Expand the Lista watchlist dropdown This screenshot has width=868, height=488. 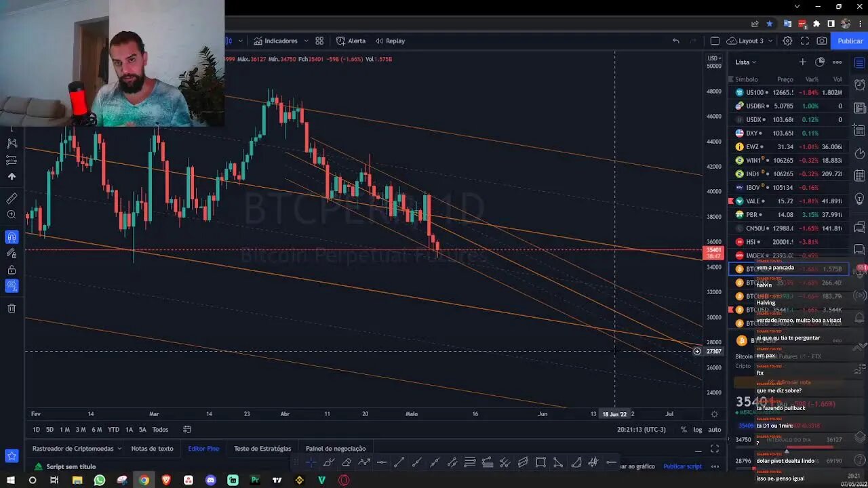coord(745,62)
